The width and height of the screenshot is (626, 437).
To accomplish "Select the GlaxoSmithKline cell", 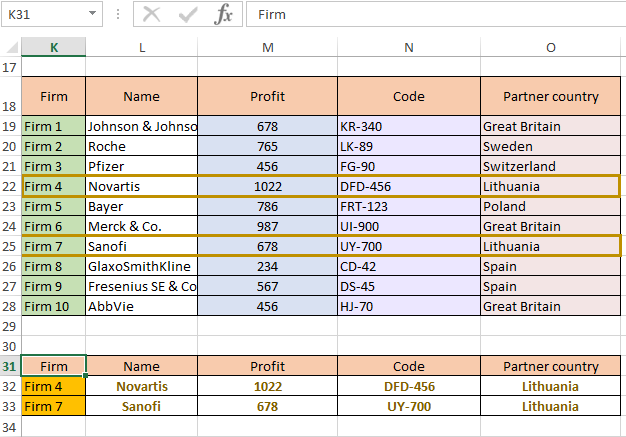I will 142,266.
